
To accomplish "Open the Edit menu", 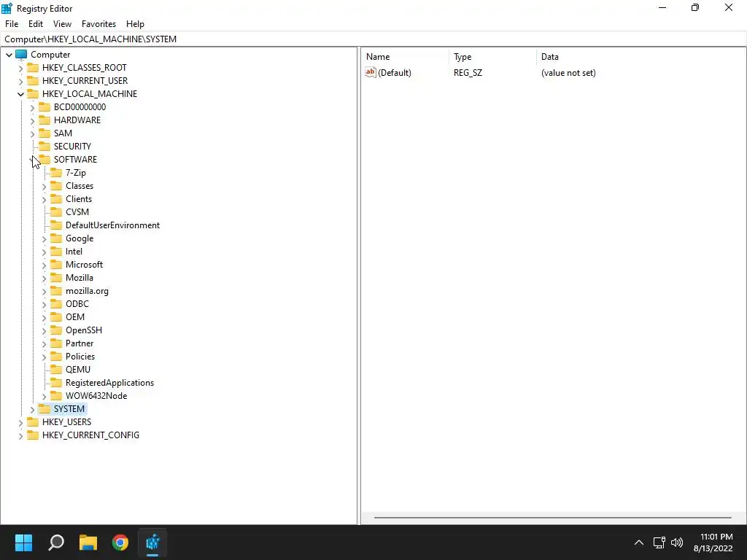I will click(36, 24).
